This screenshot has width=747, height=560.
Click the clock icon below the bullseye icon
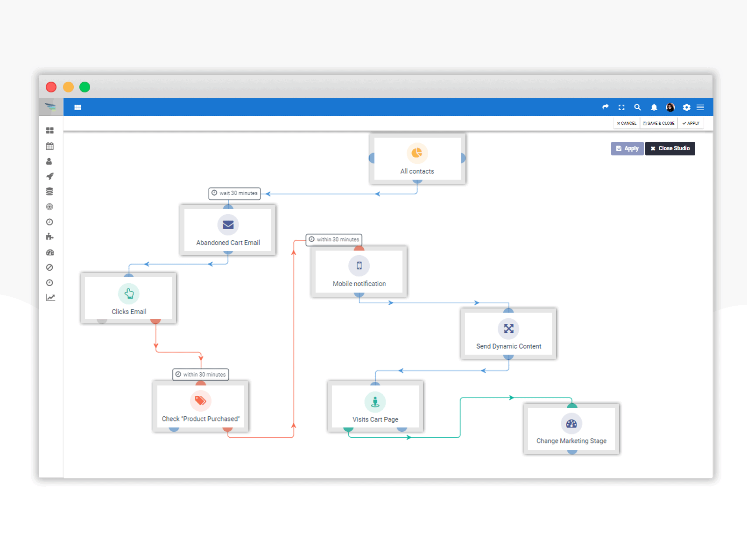(x=49, y=222)
